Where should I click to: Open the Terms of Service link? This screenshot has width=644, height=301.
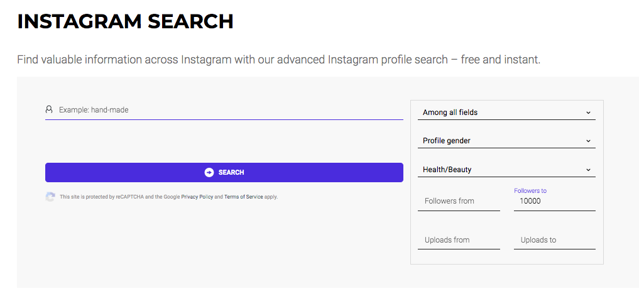tap(244, 197)
